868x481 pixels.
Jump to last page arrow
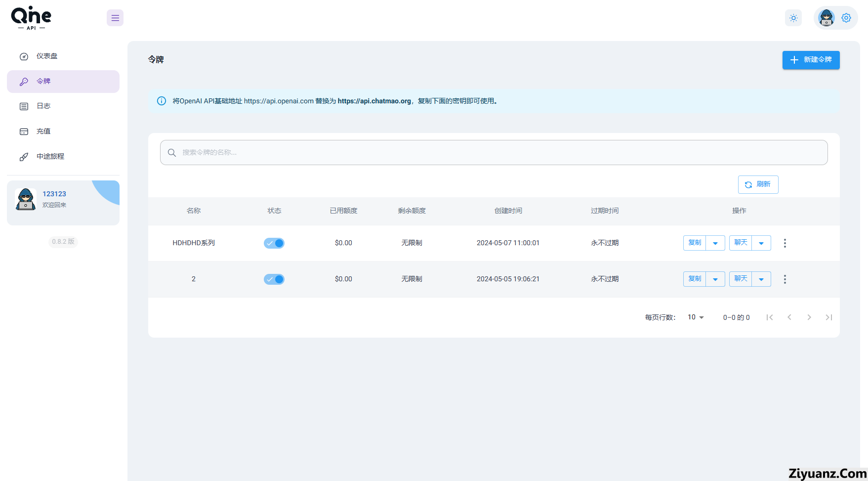pos(829,317)
